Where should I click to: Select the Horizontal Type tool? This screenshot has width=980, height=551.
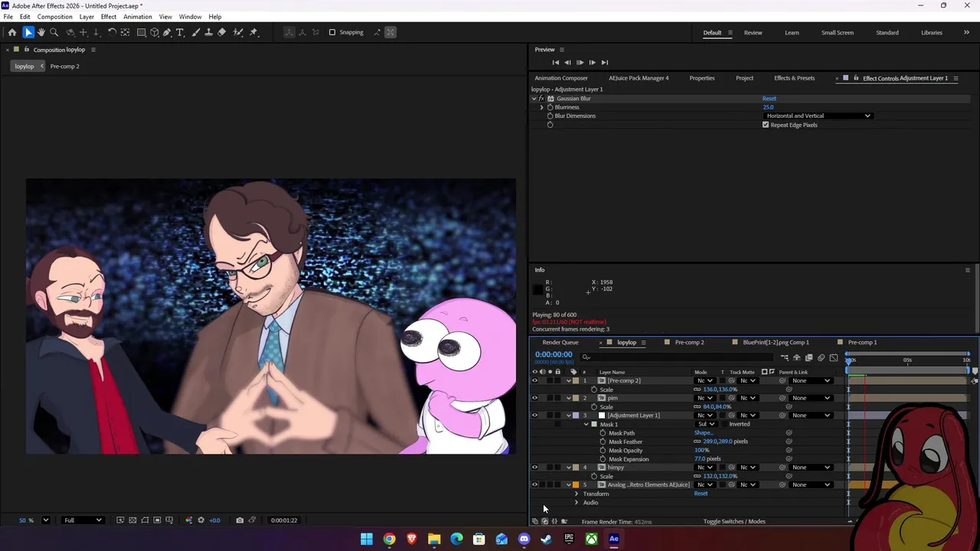180,32
